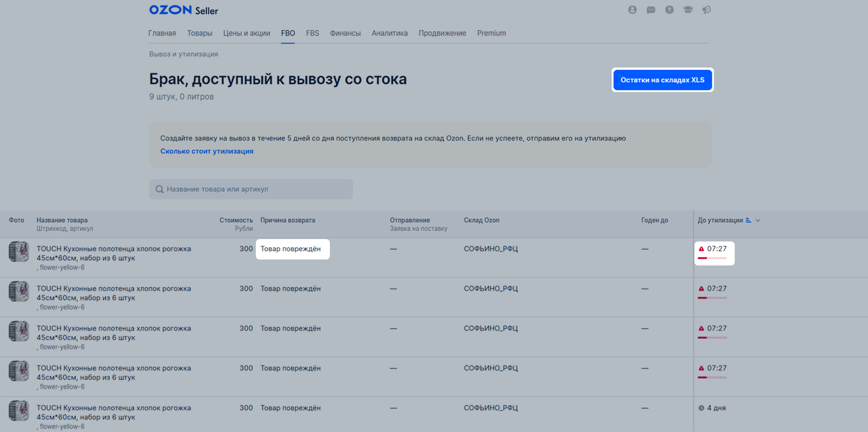Click the first row's towel product thumbnail

(19, 252)
